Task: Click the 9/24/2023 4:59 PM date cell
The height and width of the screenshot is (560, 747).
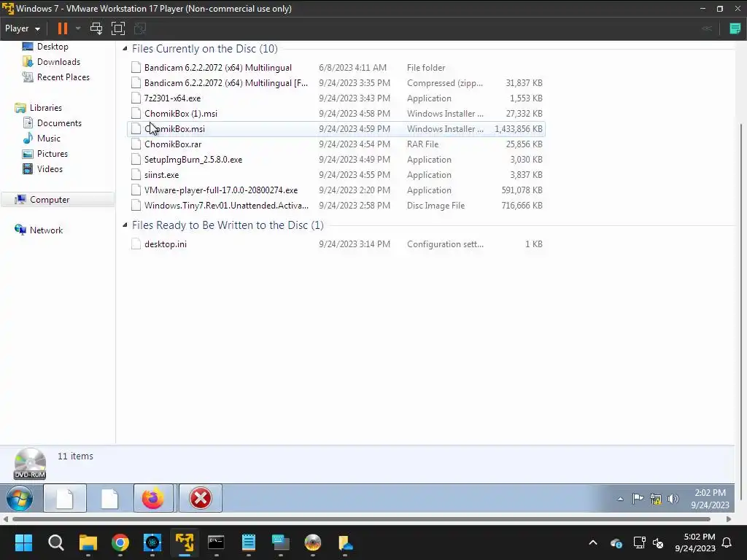Action: click(355, 129)
